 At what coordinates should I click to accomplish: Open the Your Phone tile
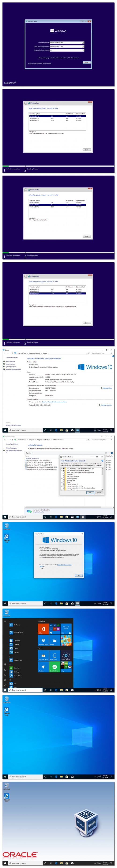[x=55, y=656]
